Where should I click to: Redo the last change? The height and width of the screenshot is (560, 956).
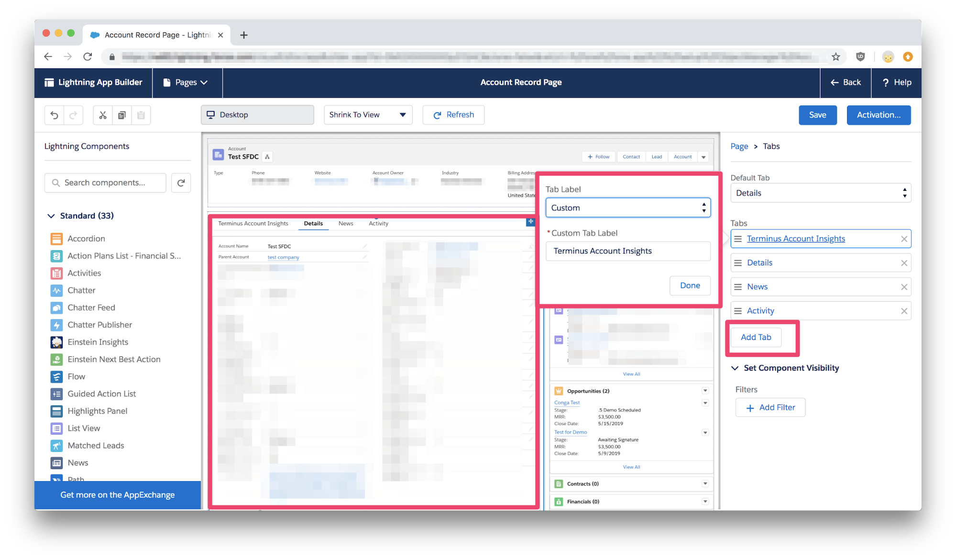73,115
